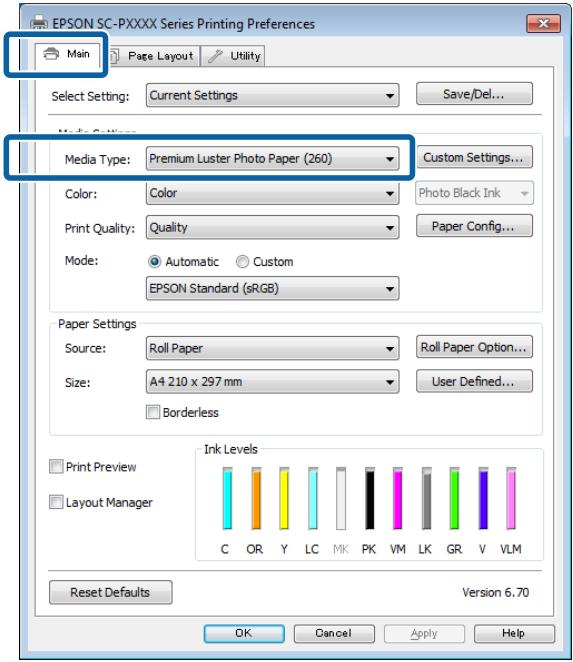Click the Cancel button
573x662 pixels.
334,633
